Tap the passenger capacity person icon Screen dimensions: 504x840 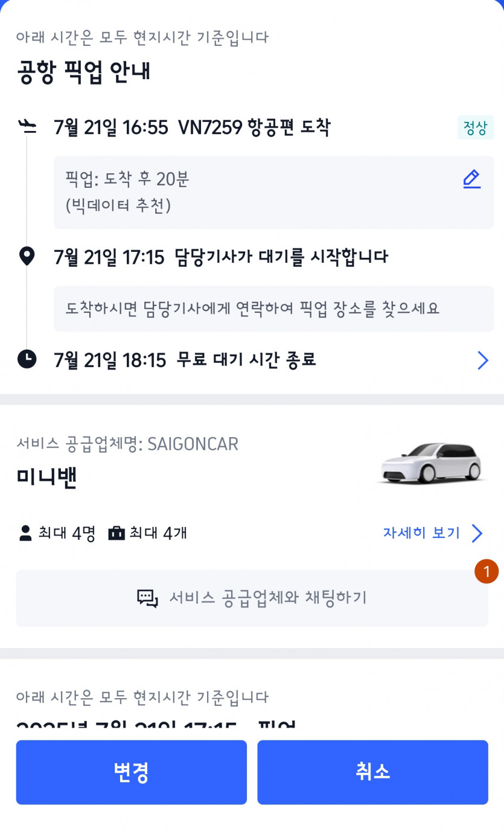25,533
